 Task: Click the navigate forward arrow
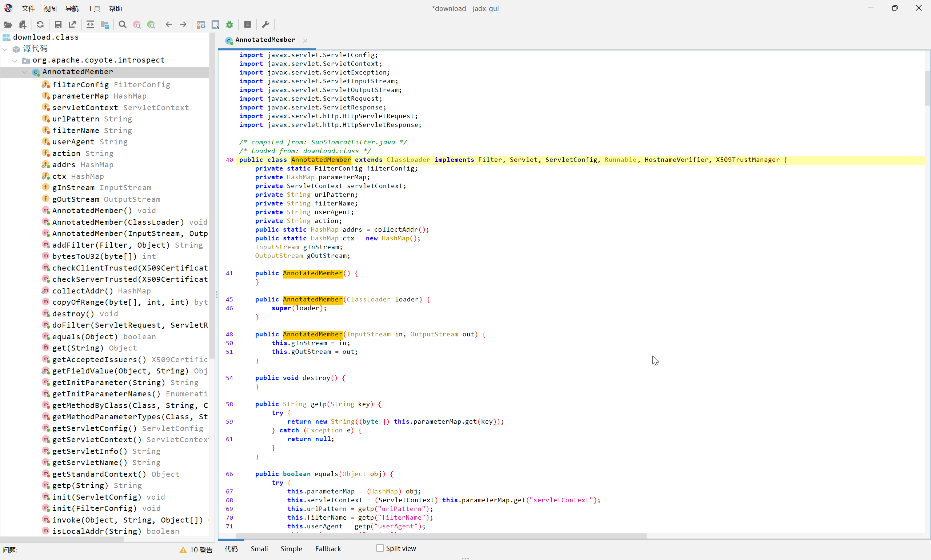(183, 24)
